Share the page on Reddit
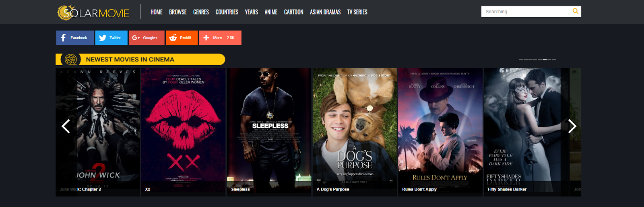The height and width of the screenshot is (207, 644). [x=182, y=38]
